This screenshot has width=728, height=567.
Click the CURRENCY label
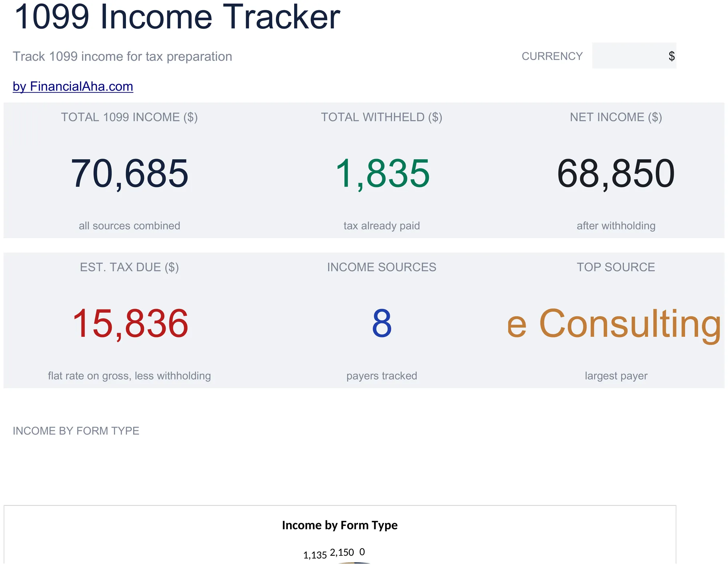click(552, 56)
